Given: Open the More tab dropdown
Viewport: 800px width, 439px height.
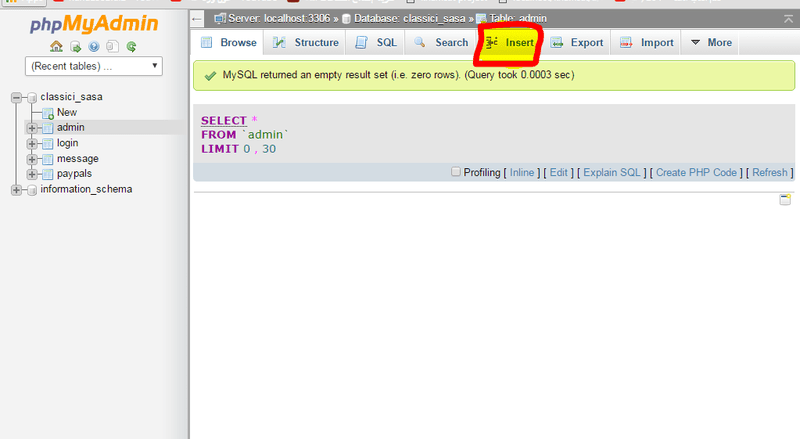Looking at the screenshot, I should point(711,42).
